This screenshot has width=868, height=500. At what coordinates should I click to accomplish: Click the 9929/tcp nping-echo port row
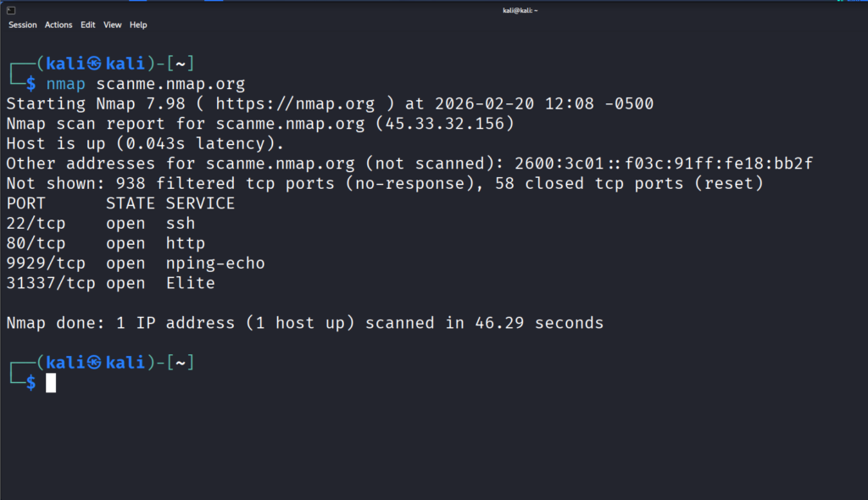[x=136, y=264]
